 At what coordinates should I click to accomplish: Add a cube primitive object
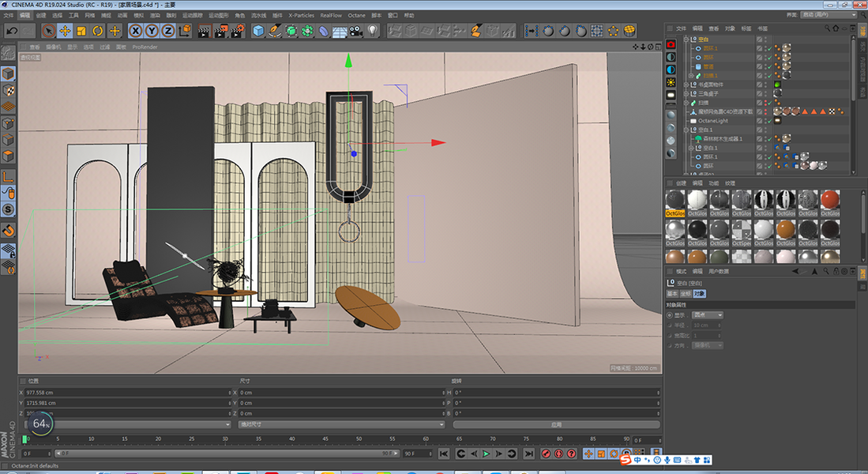pyautogui.click(x=258, y=31)
